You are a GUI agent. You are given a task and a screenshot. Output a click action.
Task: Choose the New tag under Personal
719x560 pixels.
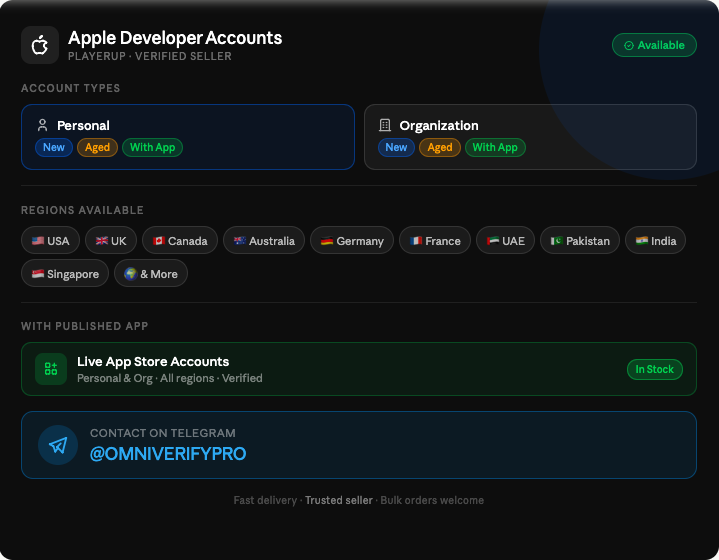[x=54, y=147]
